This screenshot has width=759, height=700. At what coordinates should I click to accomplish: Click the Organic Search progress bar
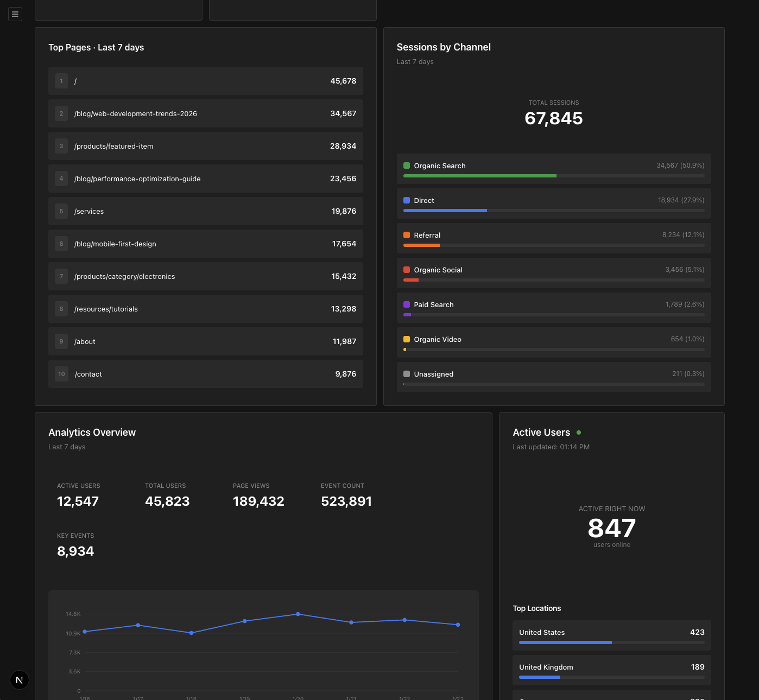point(554,176)
